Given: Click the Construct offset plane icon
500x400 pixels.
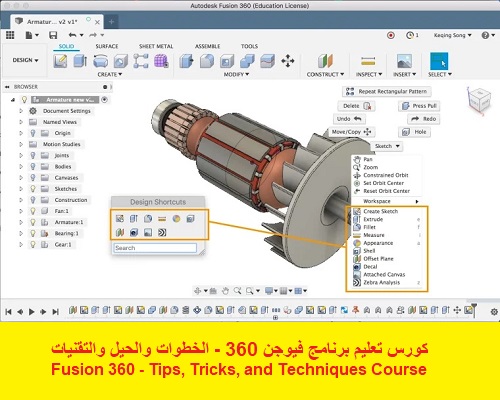Looking at the screenshot, I should pyautogui.click(x=325, y=61).
